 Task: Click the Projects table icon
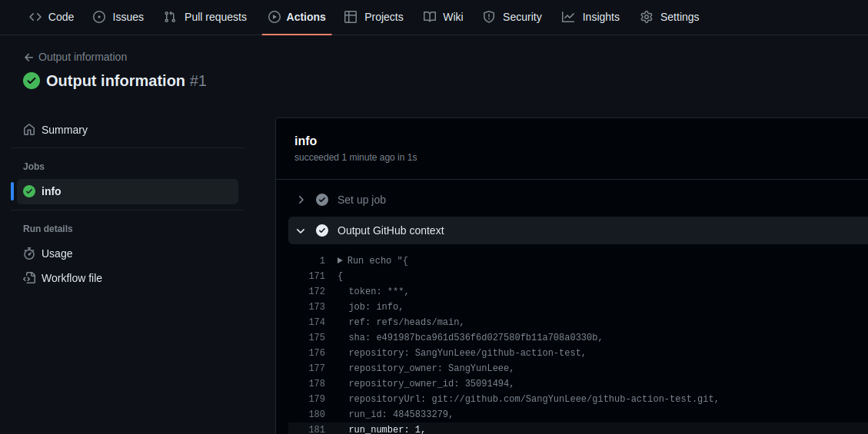point(351,17)
